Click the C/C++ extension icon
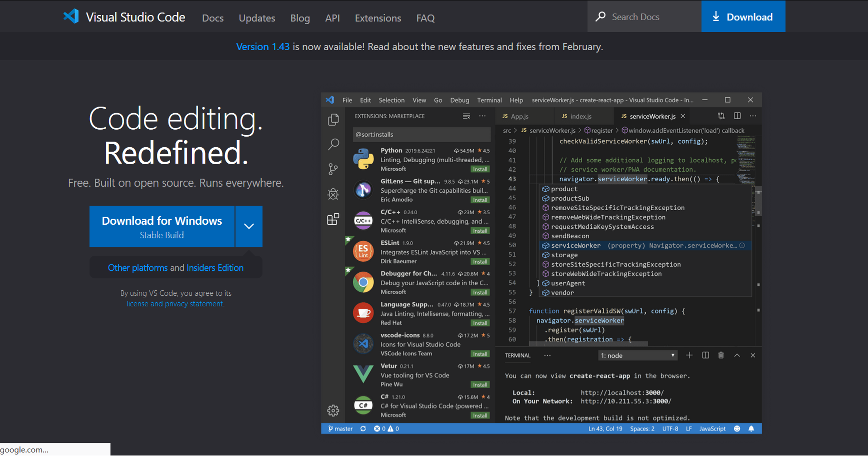 pyautogui.click(x=363, y=220)
